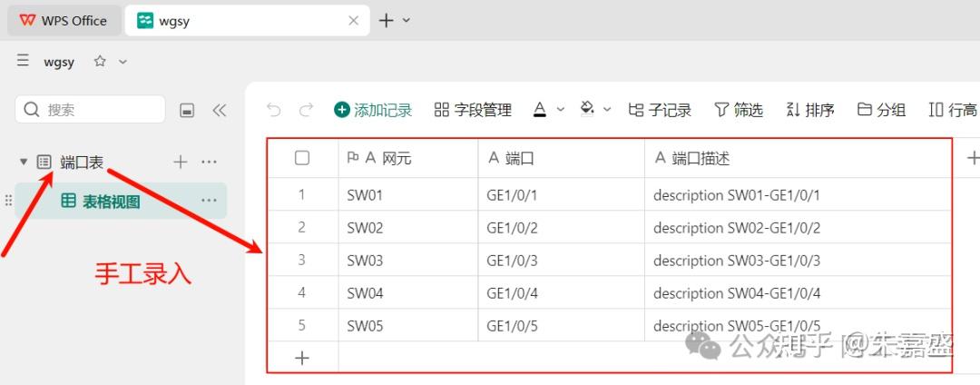Apply the font color tool
The image size is (980, 385).
tap(540, 110)
